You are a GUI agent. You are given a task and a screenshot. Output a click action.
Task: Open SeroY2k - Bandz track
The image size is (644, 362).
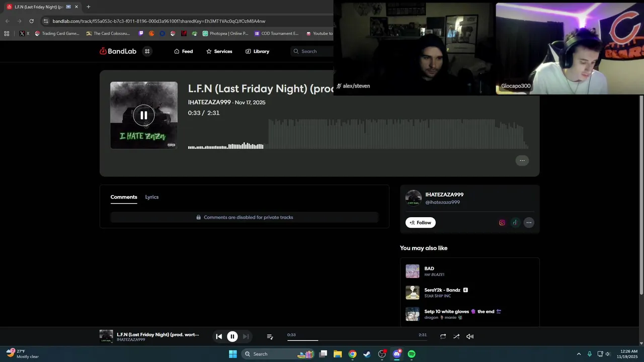pyautogui.click(x=442, y=290)
